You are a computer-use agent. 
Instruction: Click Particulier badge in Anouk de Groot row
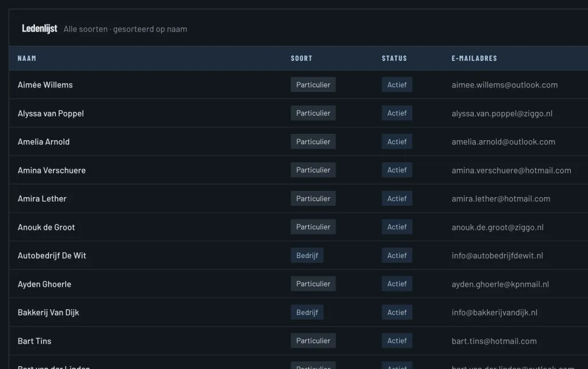pos(313,226)
